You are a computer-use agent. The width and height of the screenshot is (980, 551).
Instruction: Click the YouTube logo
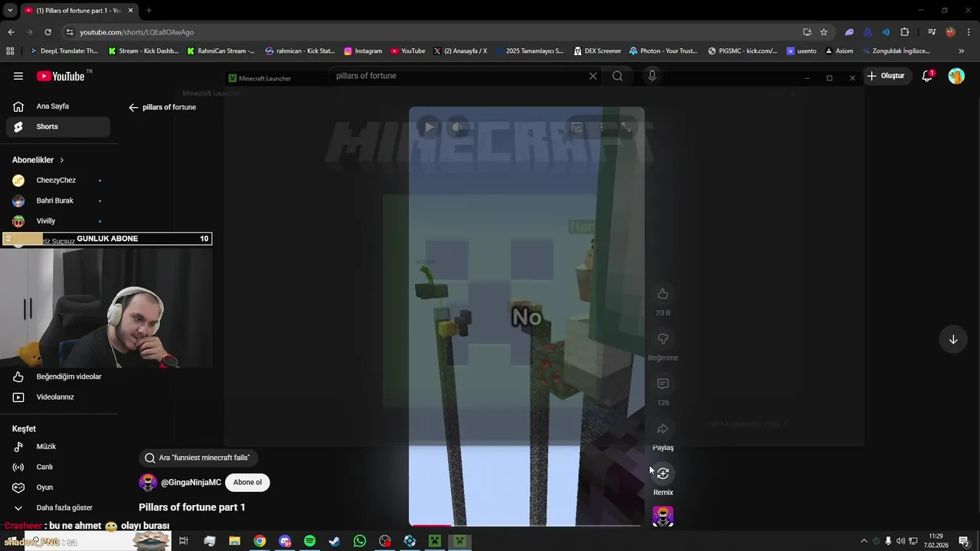pyautogui.click(x=61, y=76)
